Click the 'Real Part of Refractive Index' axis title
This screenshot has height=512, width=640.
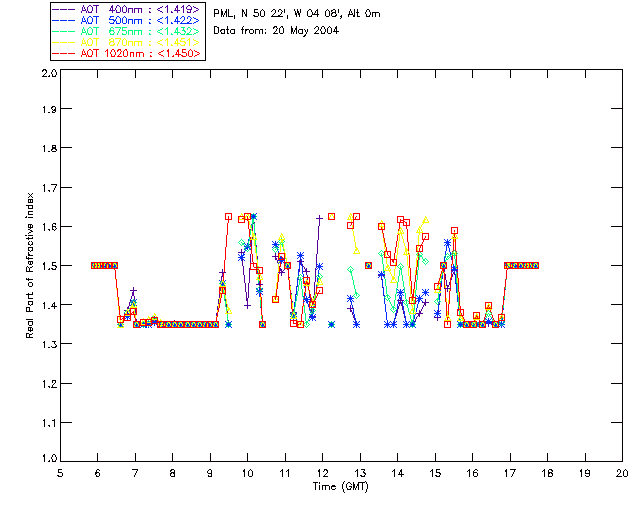click(x=29, y=265)
